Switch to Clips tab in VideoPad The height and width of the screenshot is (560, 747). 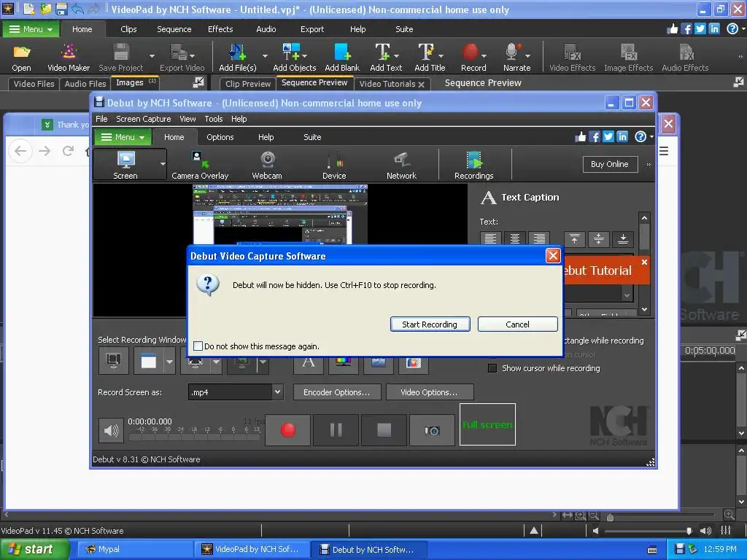click(128, 29)
